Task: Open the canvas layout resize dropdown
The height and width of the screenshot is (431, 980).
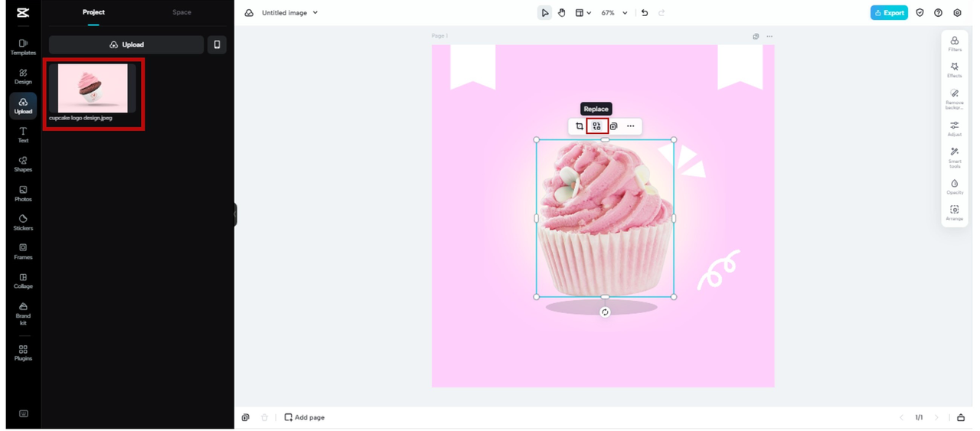Action: [x=583, y=13]
